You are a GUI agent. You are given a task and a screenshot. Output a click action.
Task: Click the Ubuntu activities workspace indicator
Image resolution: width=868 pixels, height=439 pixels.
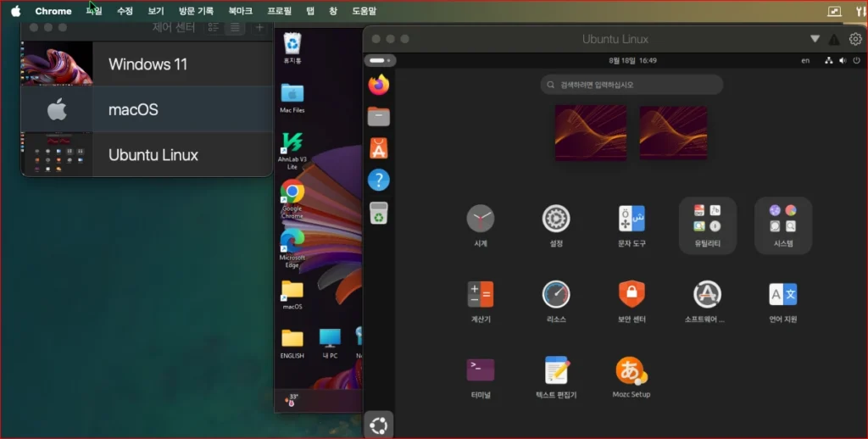(x=379, y=60)
